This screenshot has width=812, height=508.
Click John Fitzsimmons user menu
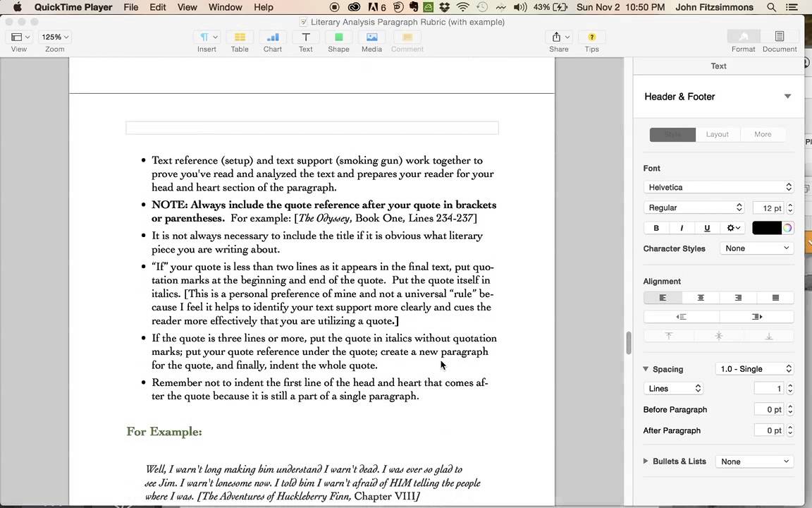pyautogui.click(x=714, y=7)
